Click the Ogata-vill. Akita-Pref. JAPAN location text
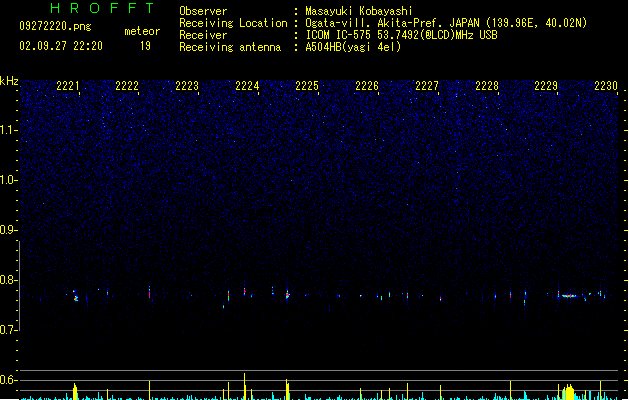Viewport: 629px width, 400px height. (x=446, y=23)
